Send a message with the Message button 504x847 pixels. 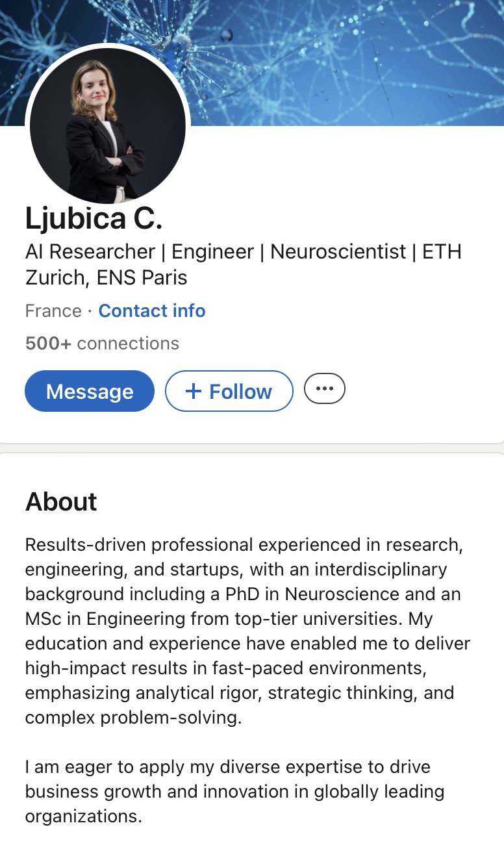pos(90,391)
